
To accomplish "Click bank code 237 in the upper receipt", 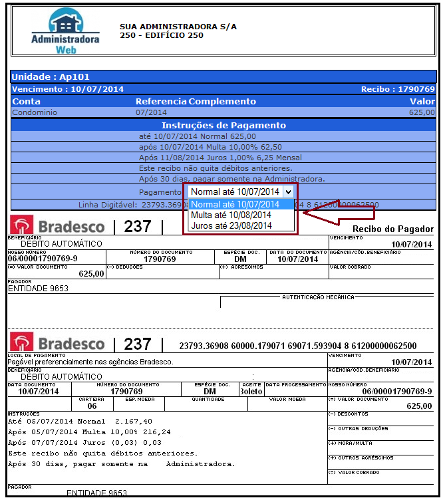I will tap(138, 227).
